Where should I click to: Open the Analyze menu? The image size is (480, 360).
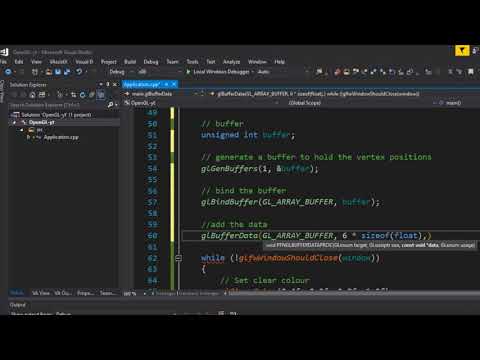[x=231, y=62]
